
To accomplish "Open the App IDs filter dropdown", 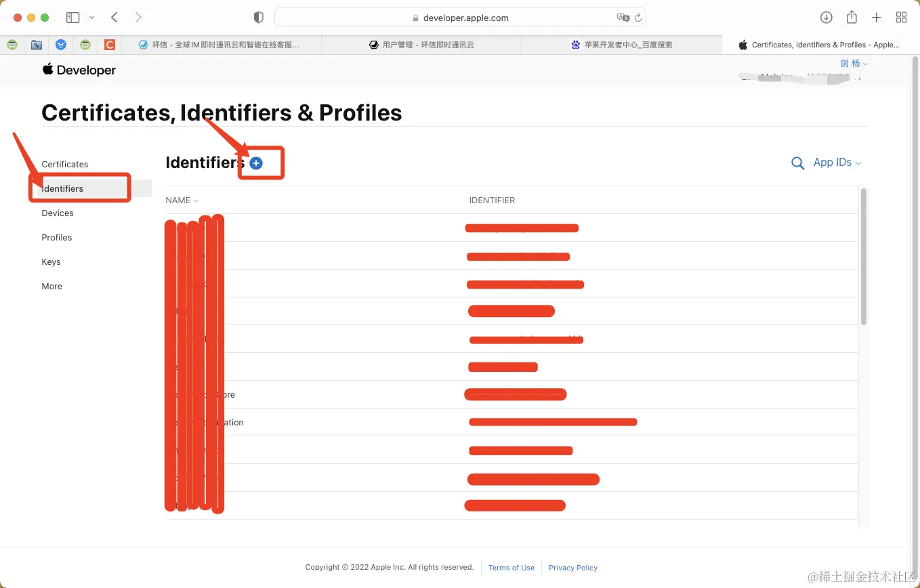I will click(837, 163).
